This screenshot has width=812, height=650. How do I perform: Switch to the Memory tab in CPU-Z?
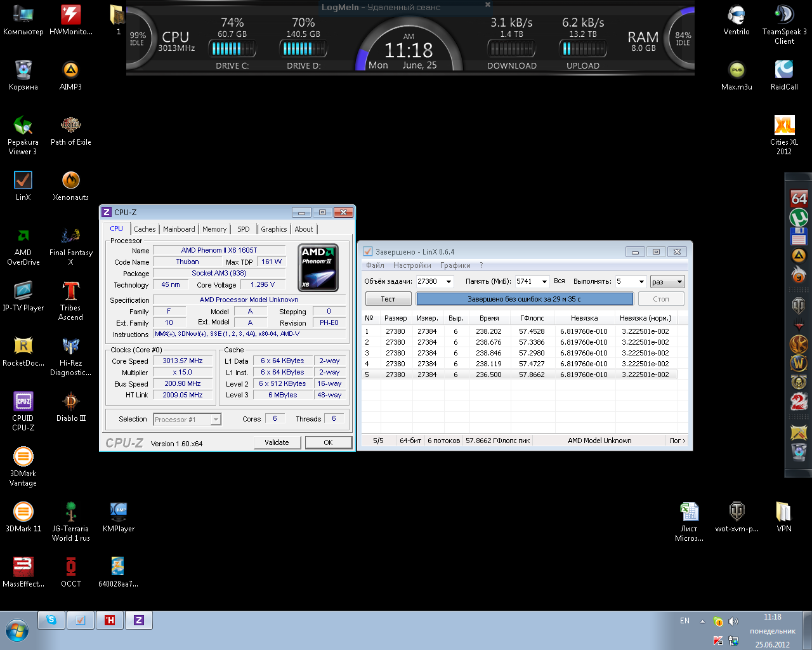pos(214,230)
